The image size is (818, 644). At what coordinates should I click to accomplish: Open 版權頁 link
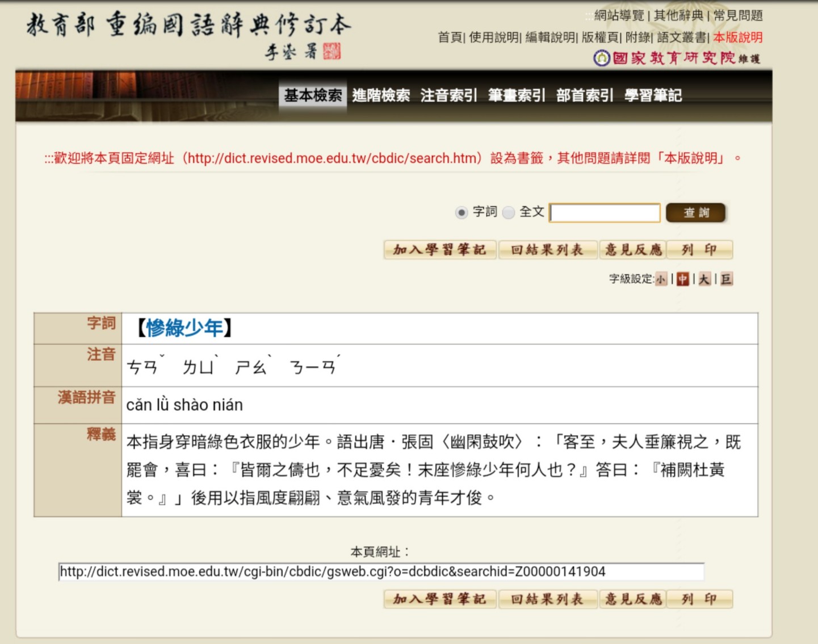(600, 37)
